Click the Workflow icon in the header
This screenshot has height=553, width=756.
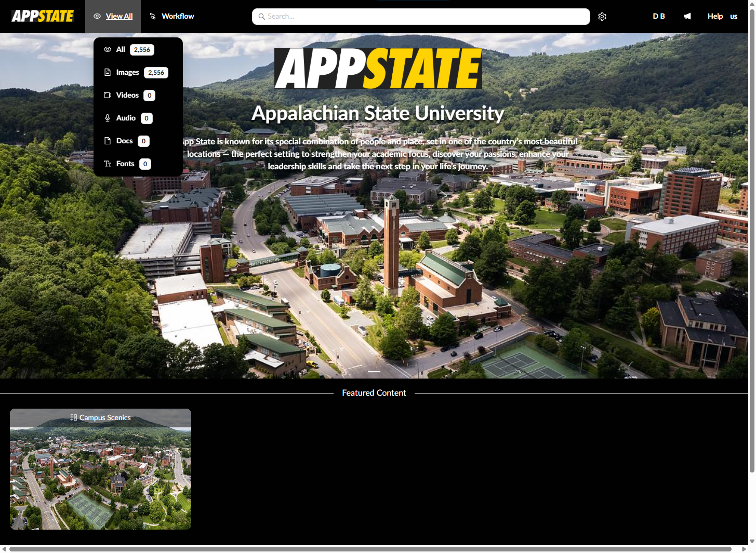coord(153,16)
